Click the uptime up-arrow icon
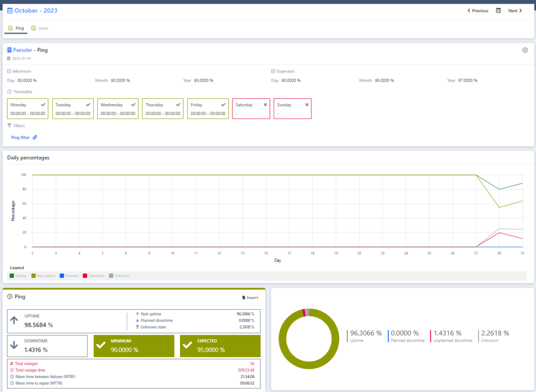 click(x=14, y=320)
